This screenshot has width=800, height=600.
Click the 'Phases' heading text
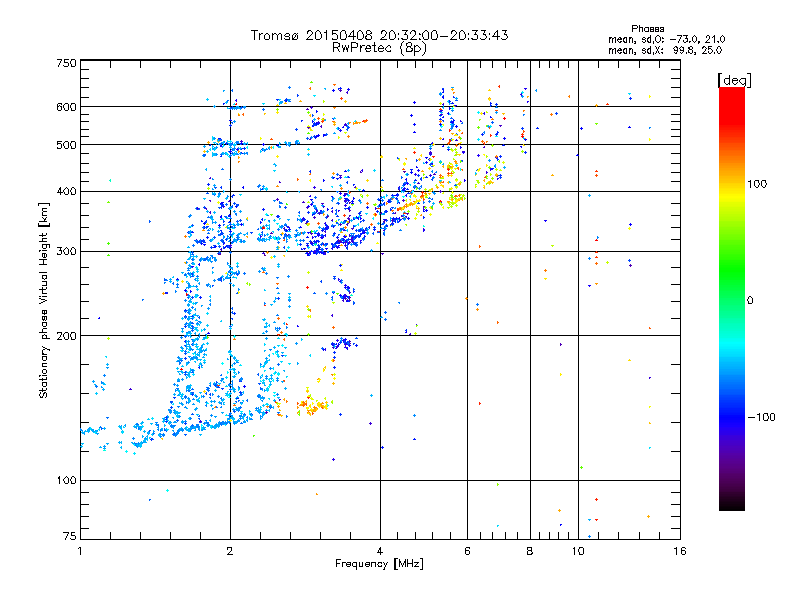pos(647,29)
